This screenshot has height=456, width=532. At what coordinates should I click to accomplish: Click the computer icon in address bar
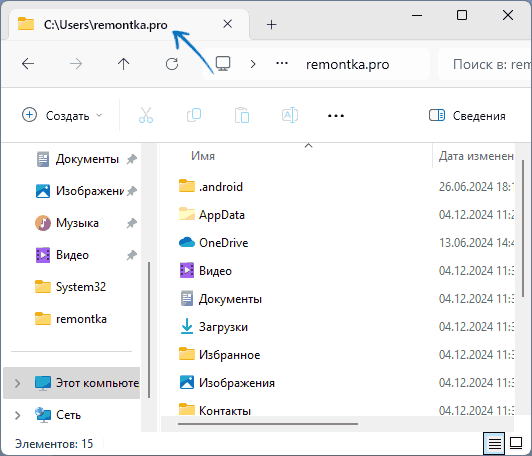coord(223,64)
